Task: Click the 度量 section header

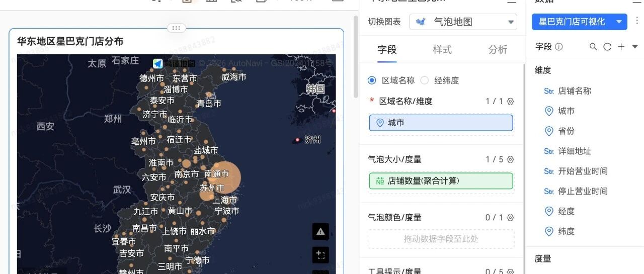Action: point(543,259)
